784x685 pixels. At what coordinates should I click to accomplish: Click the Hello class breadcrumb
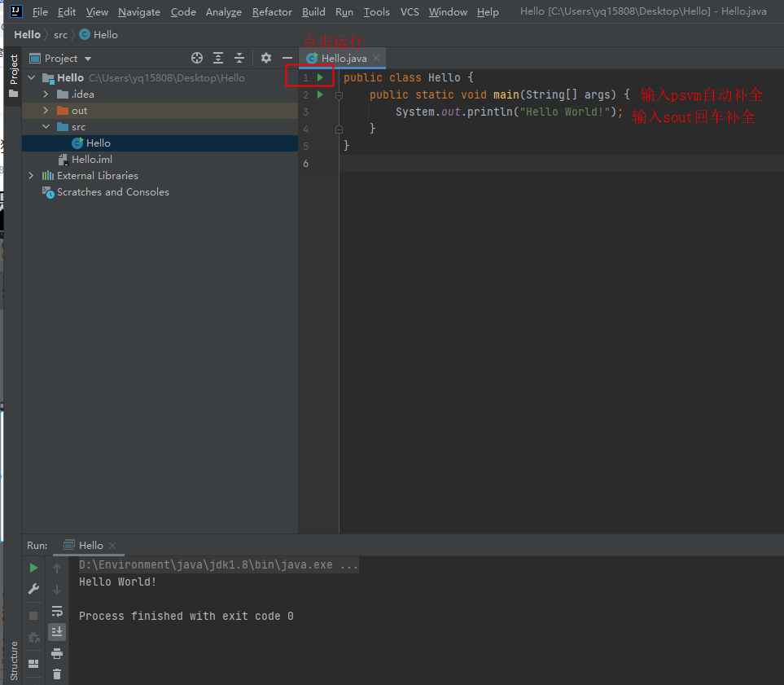[x=99, y=34]
